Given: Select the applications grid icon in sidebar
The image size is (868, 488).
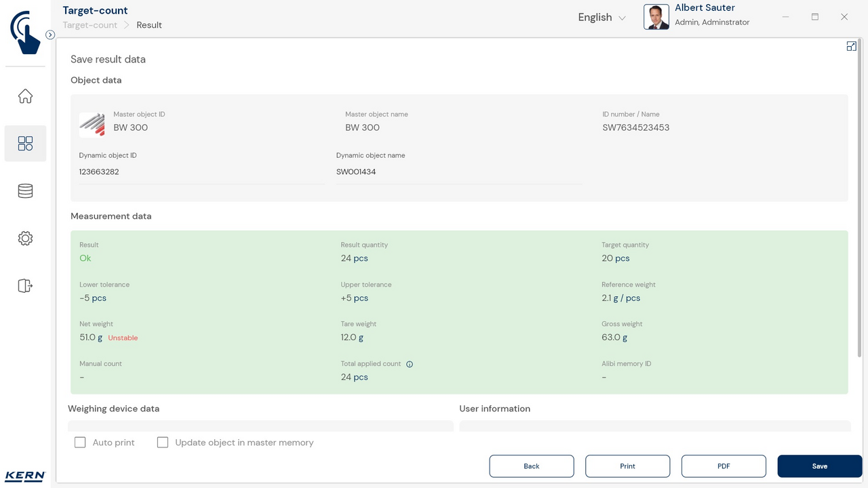Looking at the screenshot, I should [25, 144].
